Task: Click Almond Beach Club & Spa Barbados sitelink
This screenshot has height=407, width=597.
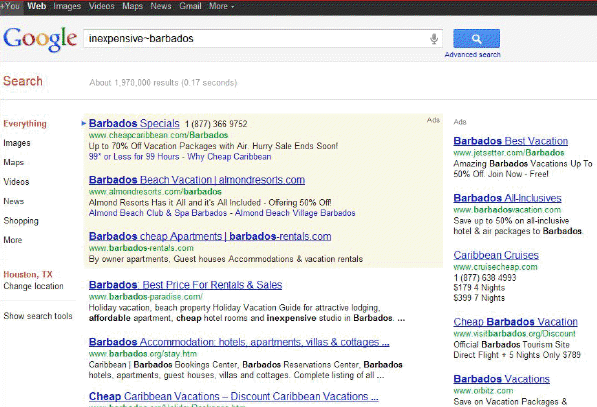Action: tap(158, 213)
